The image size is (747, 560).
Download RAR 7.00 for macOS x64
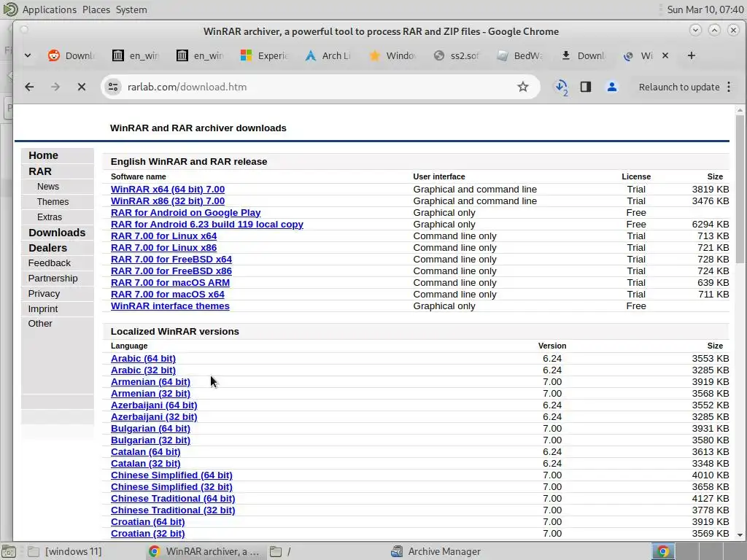point(168,295)
